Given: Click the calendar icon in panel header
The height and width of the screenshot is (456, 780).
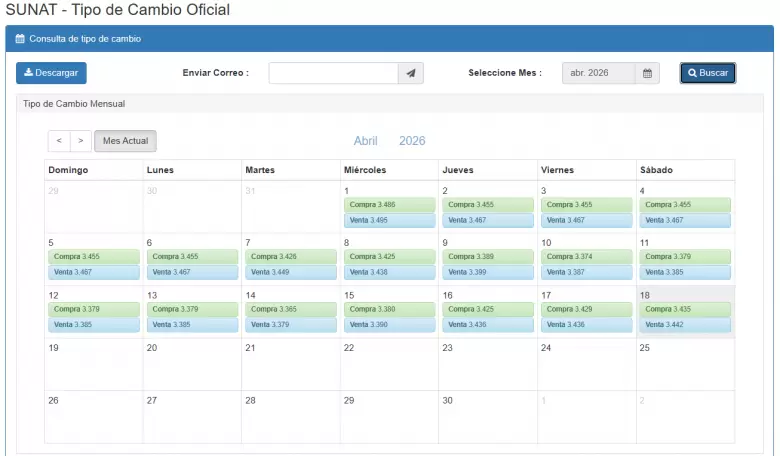Looking at the screenshot, I should coord(20,39).
